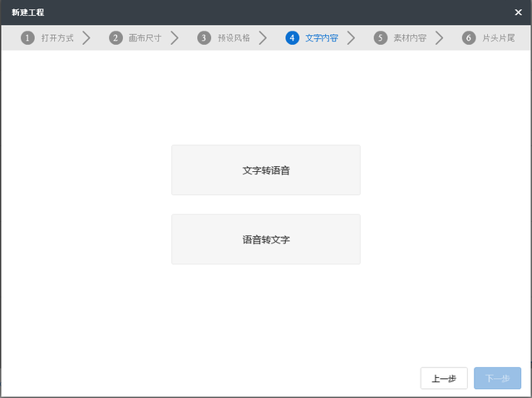This screenshot has height=398, width=532.
Task: Click the circled number 5 icon
Action: pos(381,38)
